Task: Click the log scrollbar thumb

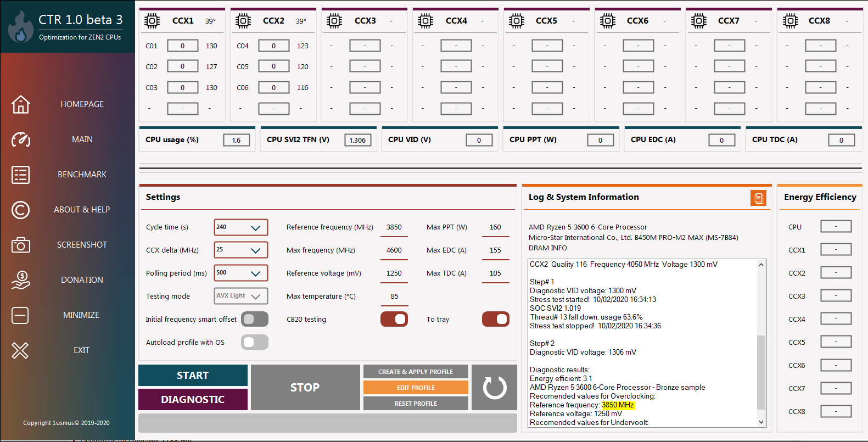Action: pos(761,372)
